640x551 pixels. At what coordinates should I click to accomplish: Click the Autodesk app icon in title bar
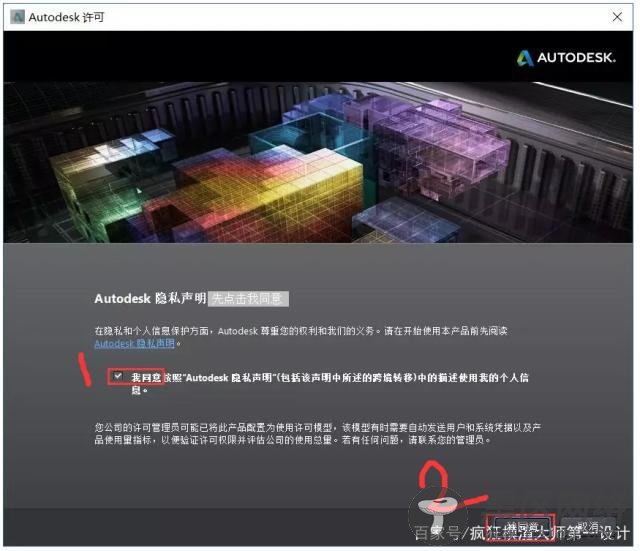click(x=17, y=17)
